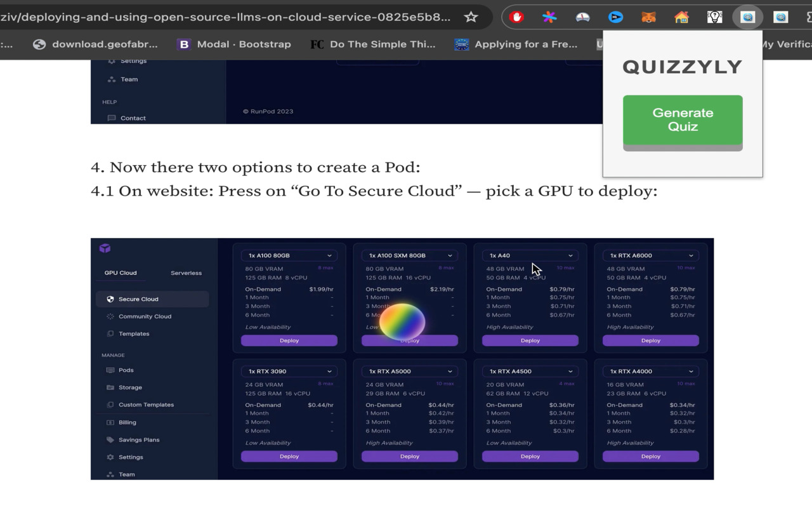The width and height of the screenshot is (812, 508).
Task: Open the red stop-hand ad blocker extension
Action: pos(516,17)
